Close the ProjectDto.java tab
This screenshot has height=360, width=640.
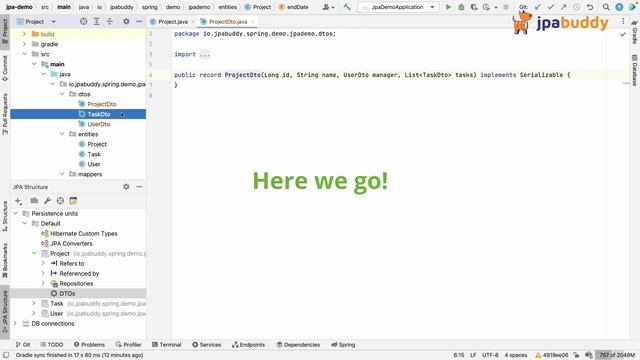pyautogui.click(x=253, y=22)
